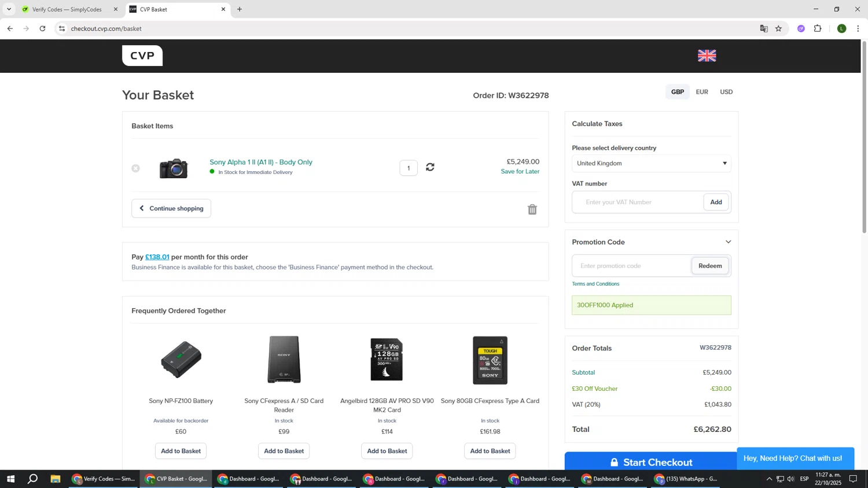Viewport: 868px width, 488px height.
Task: Add Angelbird 128GB card to basket
Action: [387, 451]
